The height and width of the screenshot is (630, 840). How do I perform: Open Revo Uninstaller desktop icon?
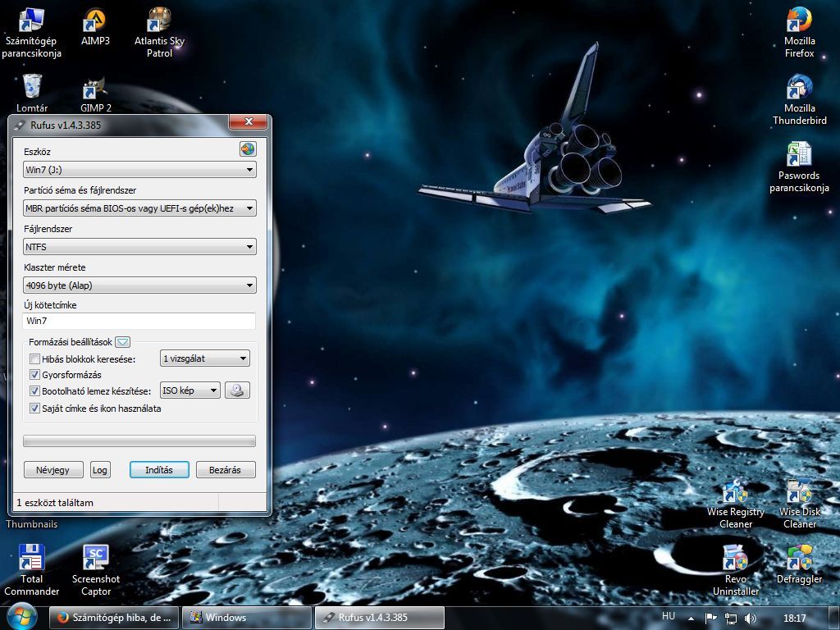point(736,571)
